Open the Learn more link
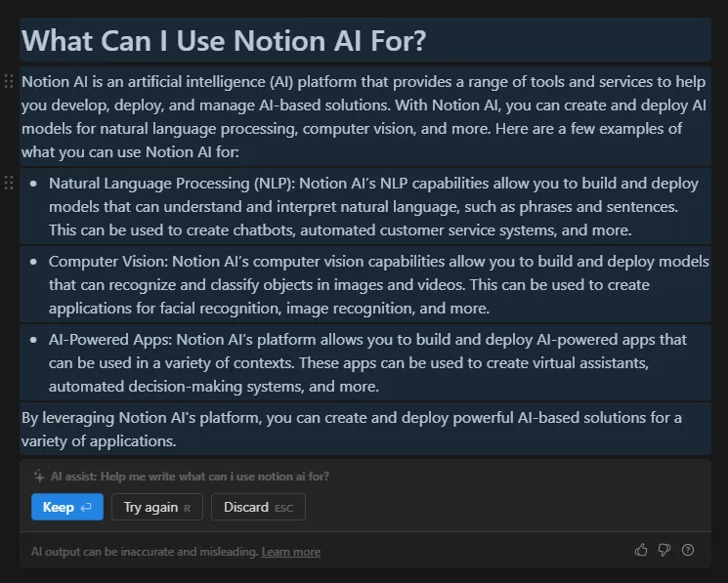The height and width of the screenshot is (583, 728). click(290, 552)
